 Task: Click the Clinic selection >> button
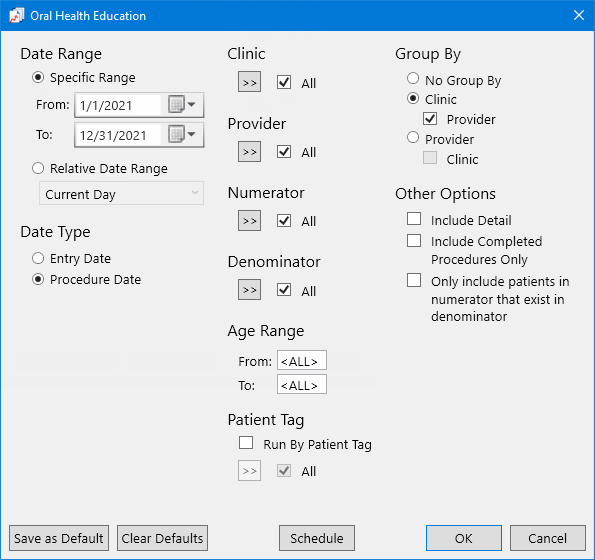coord(249,82)
